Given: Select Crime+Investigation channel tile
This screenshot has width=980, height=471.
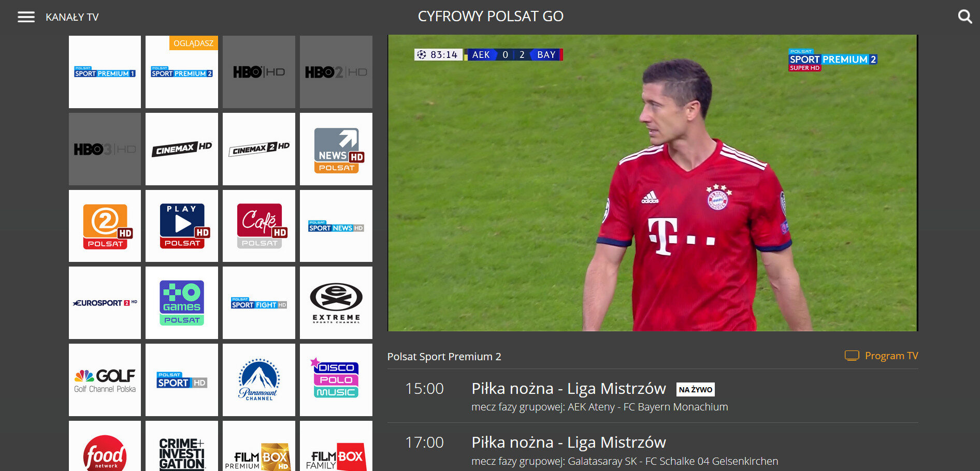Looking at the screenshot, I should pos(182,446).
